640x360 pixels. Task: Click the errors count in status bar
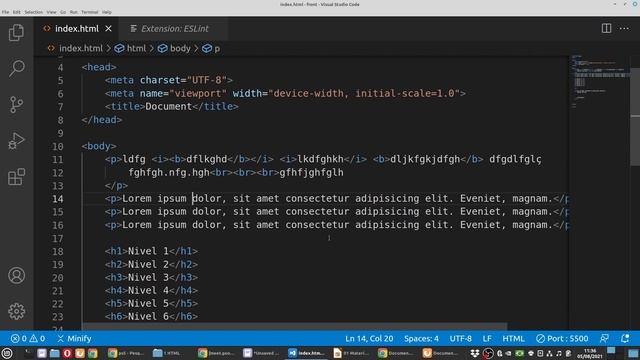click(19, 338)
